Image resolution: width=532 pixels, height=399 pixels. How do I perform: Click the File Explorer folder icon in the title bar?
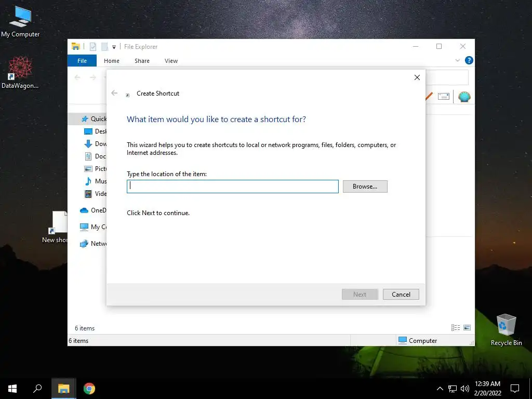click(x=76, y=46)
